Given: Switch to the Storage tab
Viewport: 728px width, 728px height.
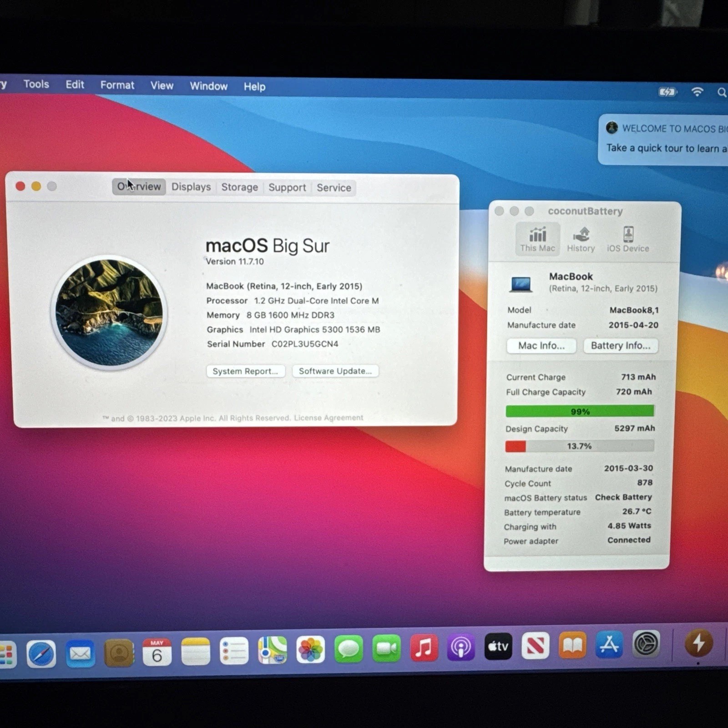Looking at the screenshot, I should (239, 187).
